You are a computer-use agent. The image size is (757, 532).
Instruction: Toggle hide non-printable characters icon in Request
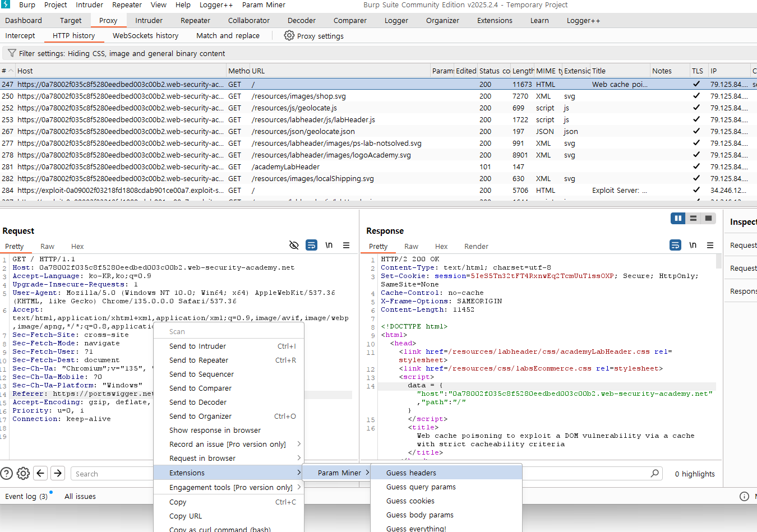pyautogui.click(x=293, y=246)
